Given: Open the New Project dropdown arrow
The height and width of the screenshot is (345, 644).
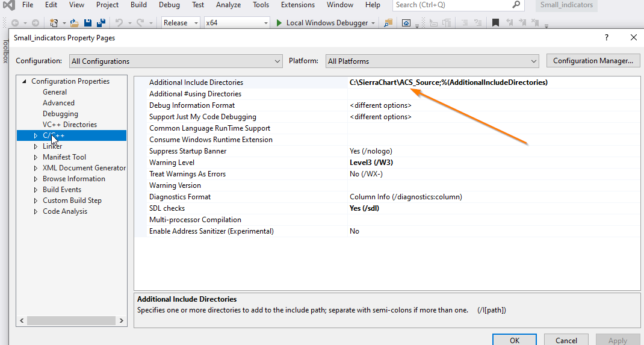Looking at the screenshot, I should [x=64, y=23].
